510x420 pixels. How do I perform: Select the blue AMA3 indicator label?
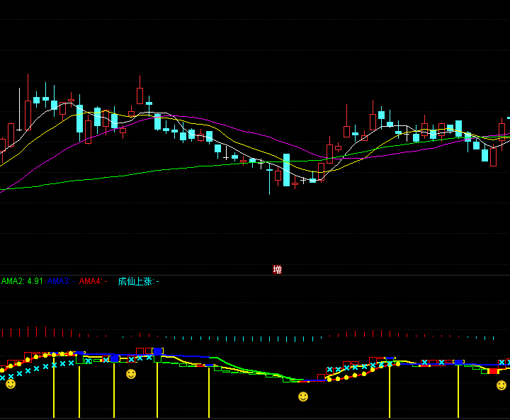click(61, 281)
